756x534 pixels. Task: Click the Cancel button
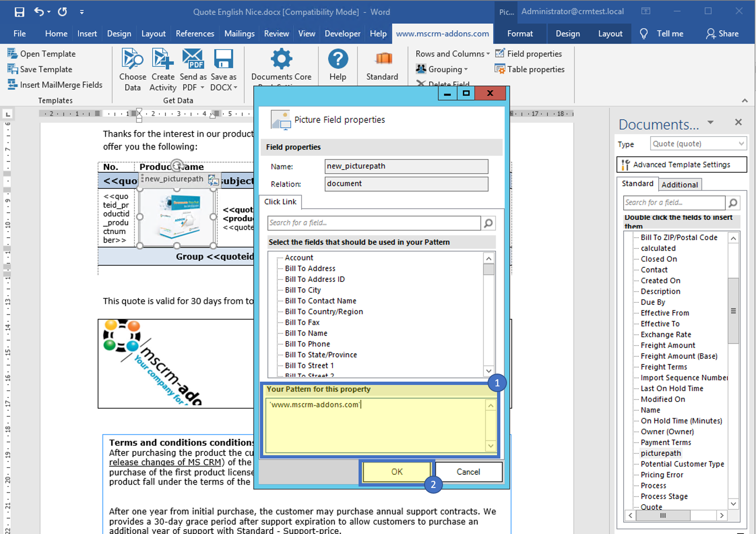click(468, 472)
